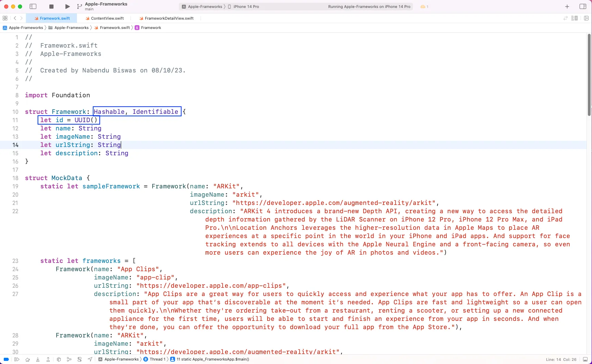Click the "app-clip" imageName string
Screen dimensions: 592x364
click(x=155, y=277)
